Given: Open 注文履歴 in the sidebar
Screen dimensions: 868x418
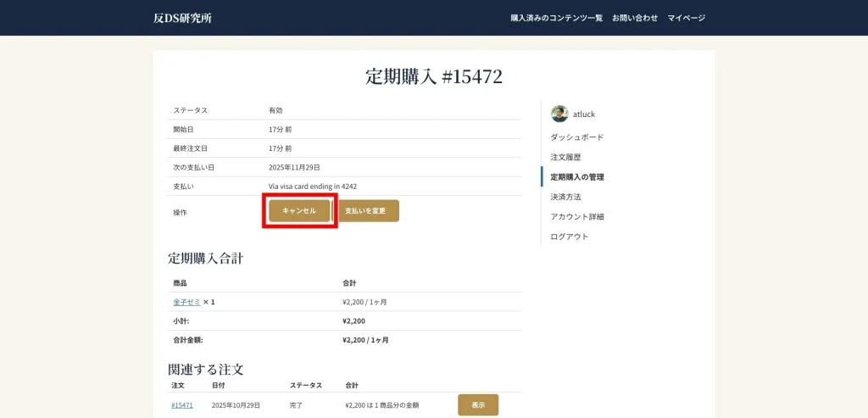Looking at the screenshot, I should pyautogui.click(x=565, y=158).
